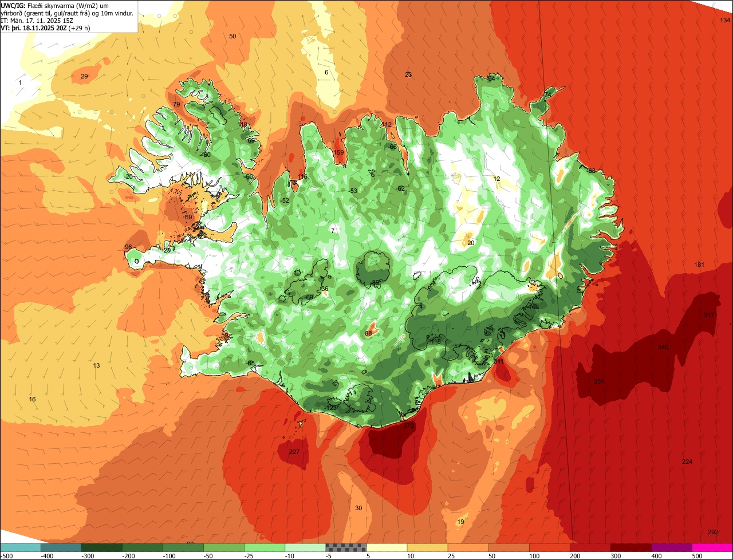Click the teal legend swatch labeled -400
Image resolution: width=733 pixels, height=560 pixels.
[x=61, y=547]
